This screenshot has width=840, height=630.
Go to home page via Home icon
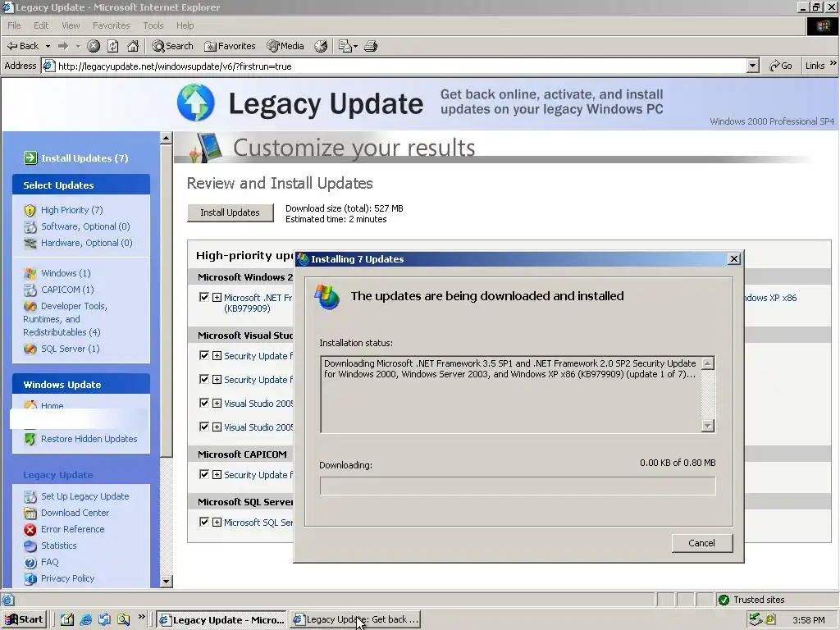pyautogui.click(x=133, y=46)
